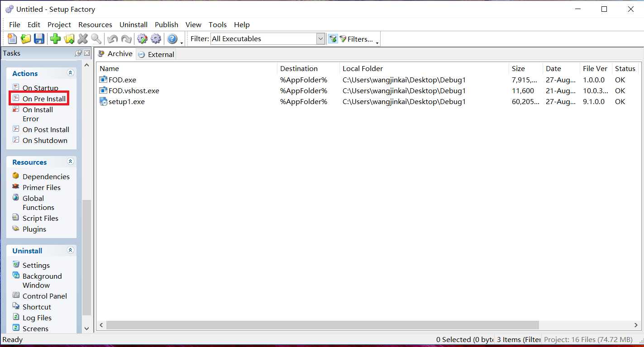The image size is (644, 347).
Task: Open the On Startup action
Action: 40,88
